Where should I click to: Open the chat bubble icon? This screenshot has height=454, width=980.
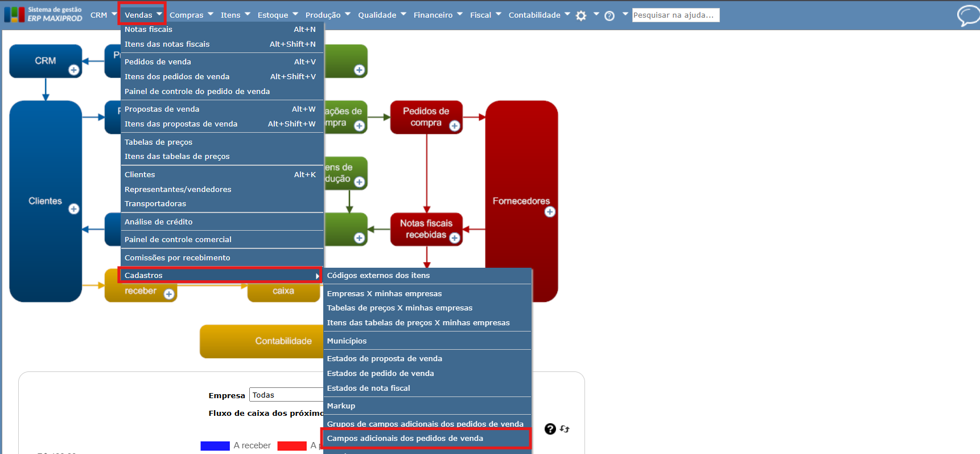point(967,15)
